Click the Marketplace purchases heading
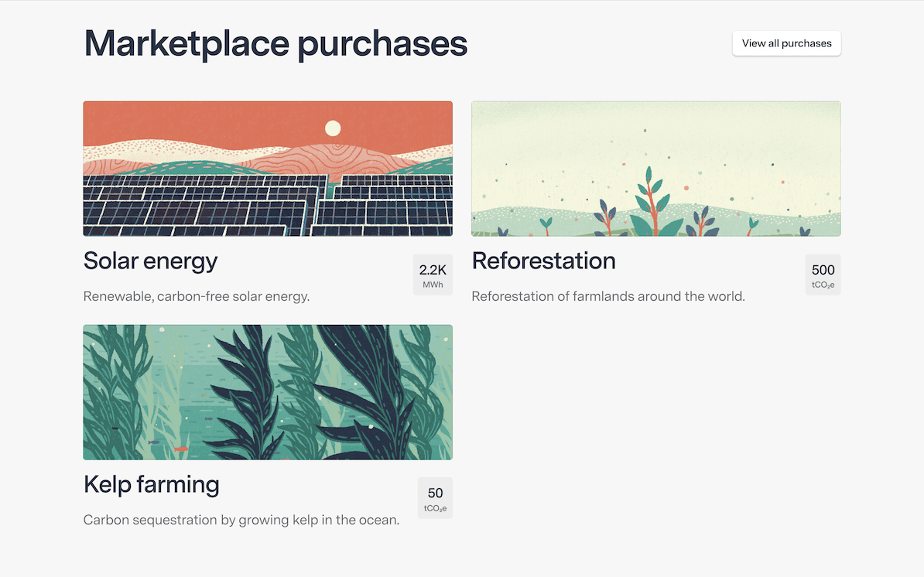Screen dimensions: 924x577 coord(275,43)
